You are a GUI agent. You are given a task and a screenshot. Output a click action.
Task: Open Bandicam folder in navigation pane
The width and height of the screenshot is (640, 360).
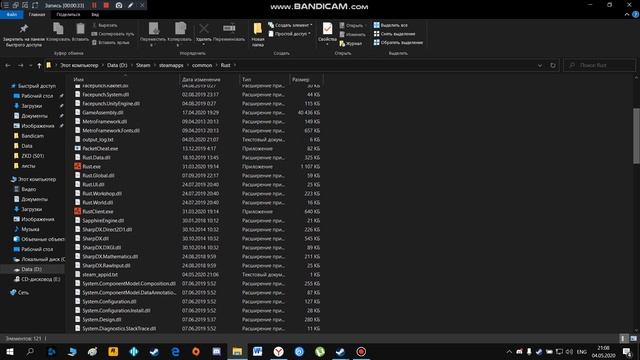[x=32, y=136]
